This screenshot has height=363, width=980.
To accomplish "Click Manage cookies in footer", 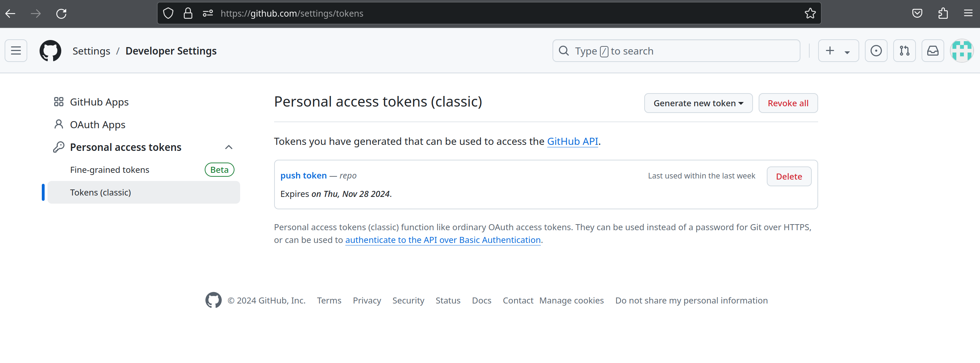I will [x=571, y=301].
